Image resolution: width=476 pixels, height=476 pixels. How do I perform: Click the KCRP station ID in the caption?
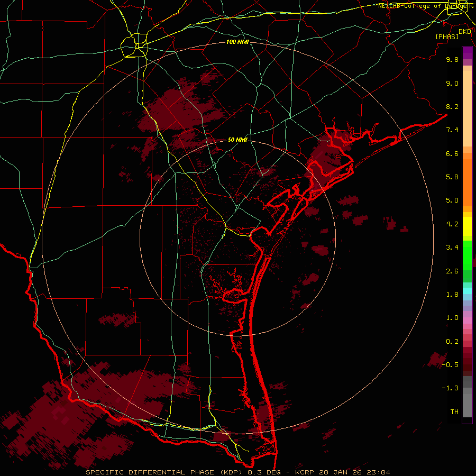(x=306, y=472)
